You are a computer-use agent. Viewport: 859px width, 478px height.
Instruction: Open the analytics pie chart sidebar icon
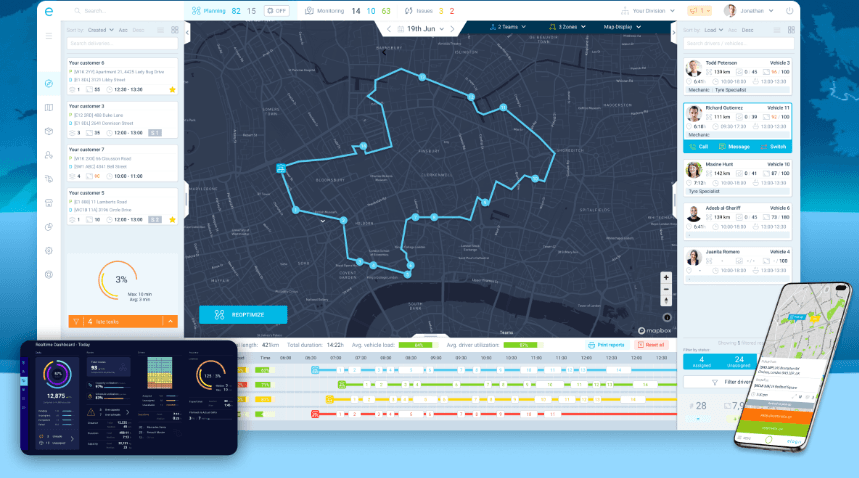(x=49, y=227)
